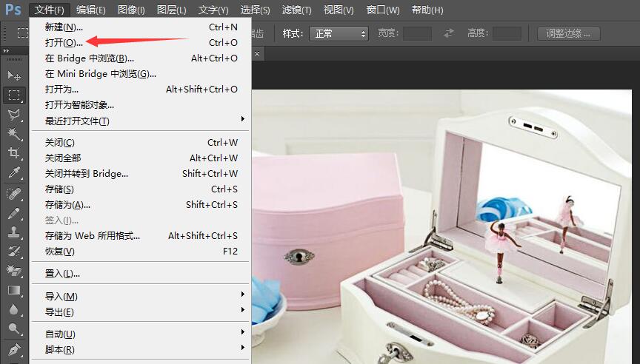Select the Pen tool
This screenshot has height=364, width=640.
(x=13, y=349)
